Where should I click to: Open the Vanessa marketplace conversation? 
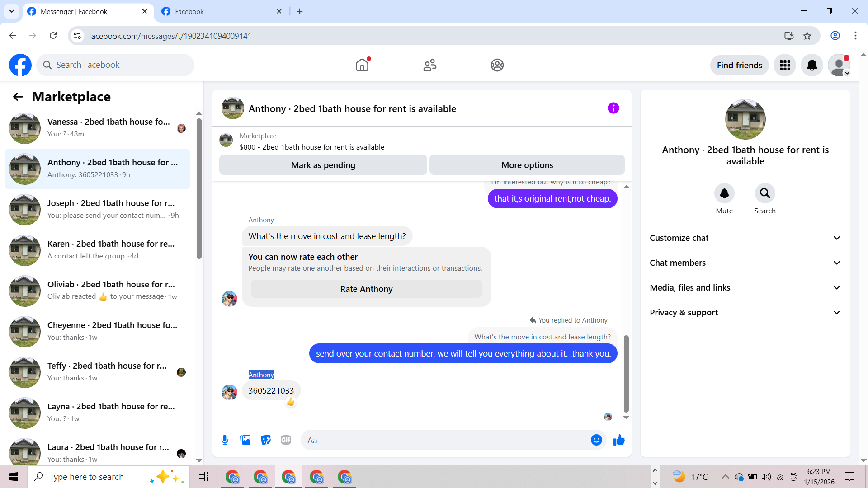coord(97,128)
